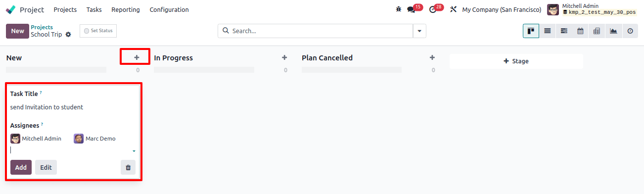Open the Calendar view icon
The width and height of the screenshot is (644, 194).
click(x=580, y=31)
